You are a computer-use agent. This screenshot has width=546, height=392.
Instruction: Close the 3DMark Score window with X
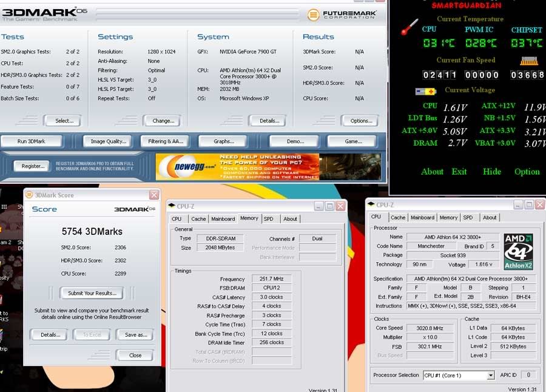click(154, 195)
